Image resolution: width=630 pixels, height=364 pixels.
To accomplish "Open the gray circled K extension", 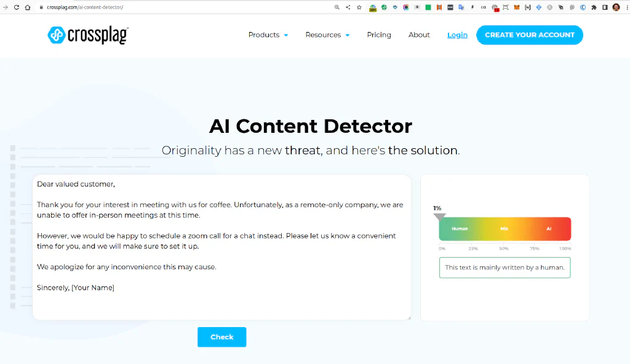I will click(x=549, y=7).
